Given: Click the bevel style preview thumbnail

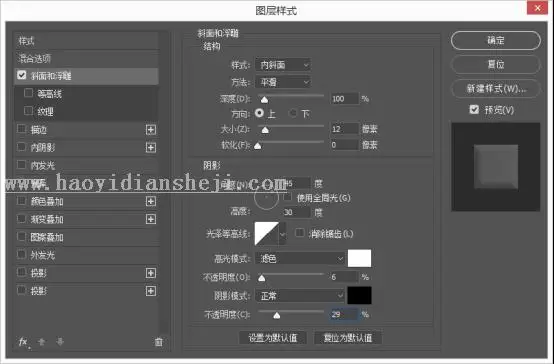Looking at the screenshot, I should pyautogui.click(x=496, y=167).
